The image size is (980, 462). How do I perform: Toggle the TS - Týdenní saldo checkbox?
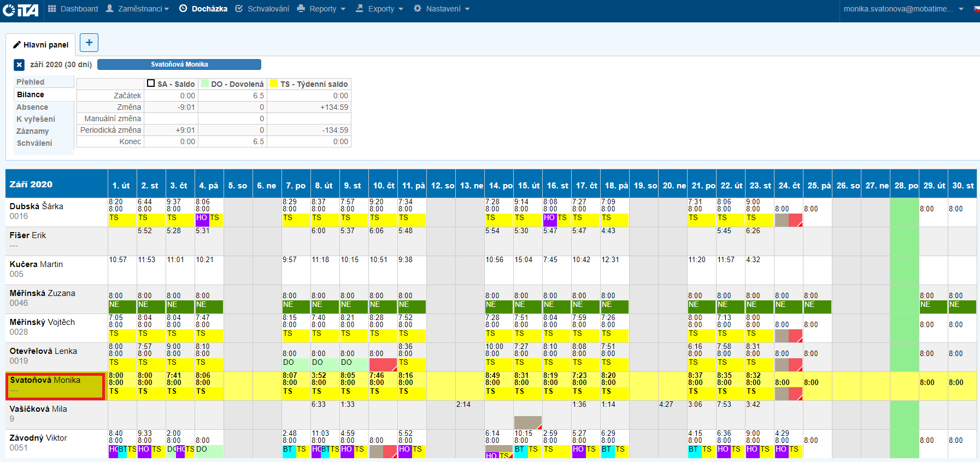point(274,84)
